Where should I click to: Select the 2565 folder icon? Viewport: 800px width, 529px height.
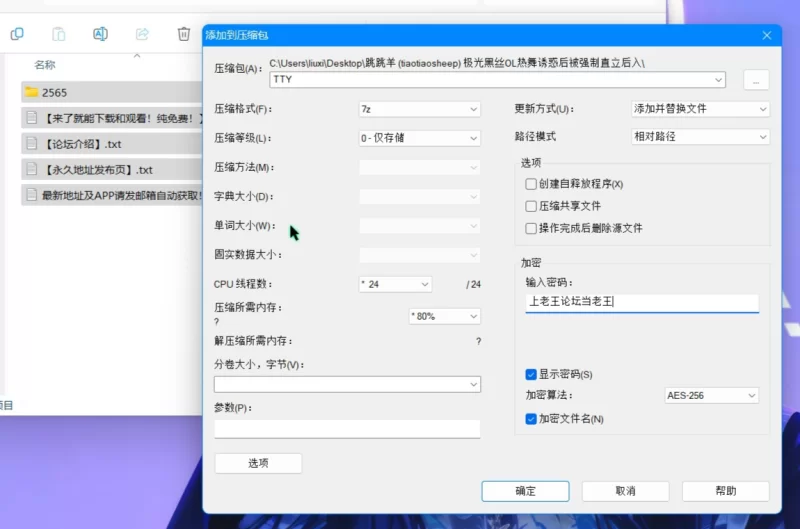pos(32,92)
